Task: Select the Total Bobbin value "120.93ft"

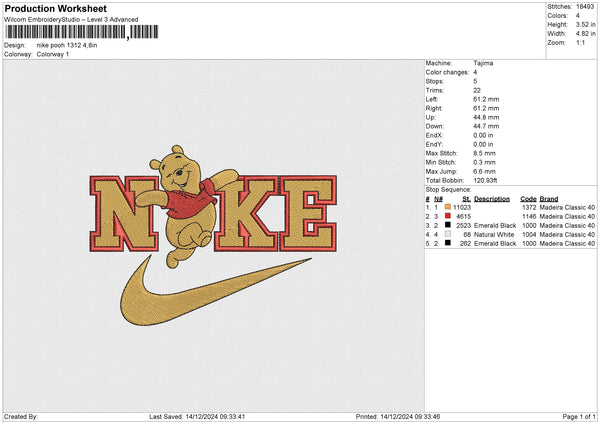Action: 485,180
